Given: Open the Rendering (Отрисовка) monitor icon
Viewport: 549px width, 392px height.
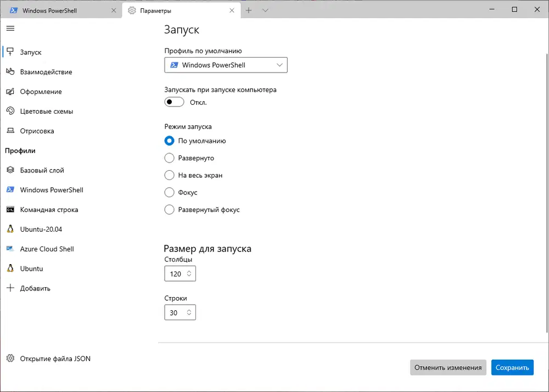Looking at the screenshot, I should 10,131.
